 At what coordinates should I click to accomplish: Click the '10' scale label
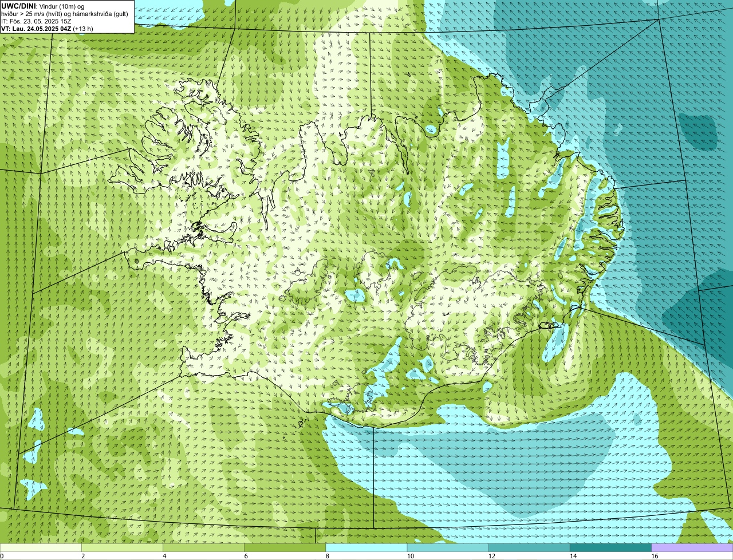point(410,556)
